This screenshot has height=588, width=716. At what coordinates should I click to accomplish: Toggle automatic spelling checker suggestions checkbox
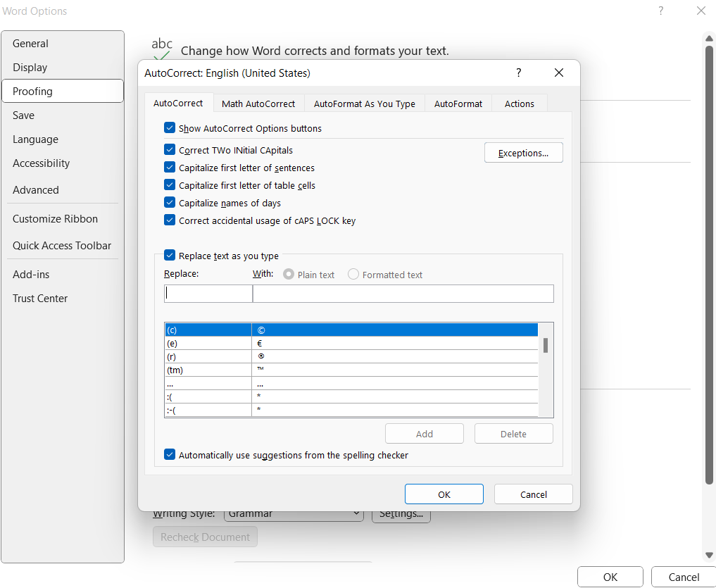coord(170,455)
